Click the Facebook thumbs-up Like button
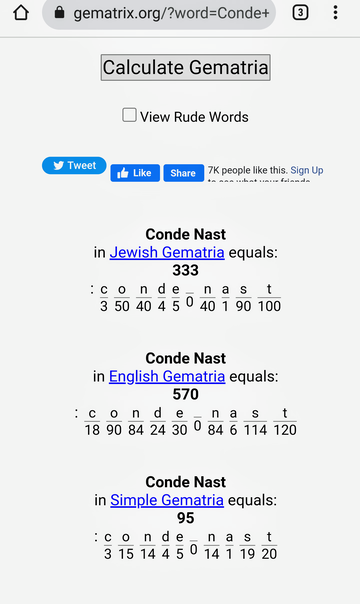Screen dimensions: 360x604 [135, 173]
